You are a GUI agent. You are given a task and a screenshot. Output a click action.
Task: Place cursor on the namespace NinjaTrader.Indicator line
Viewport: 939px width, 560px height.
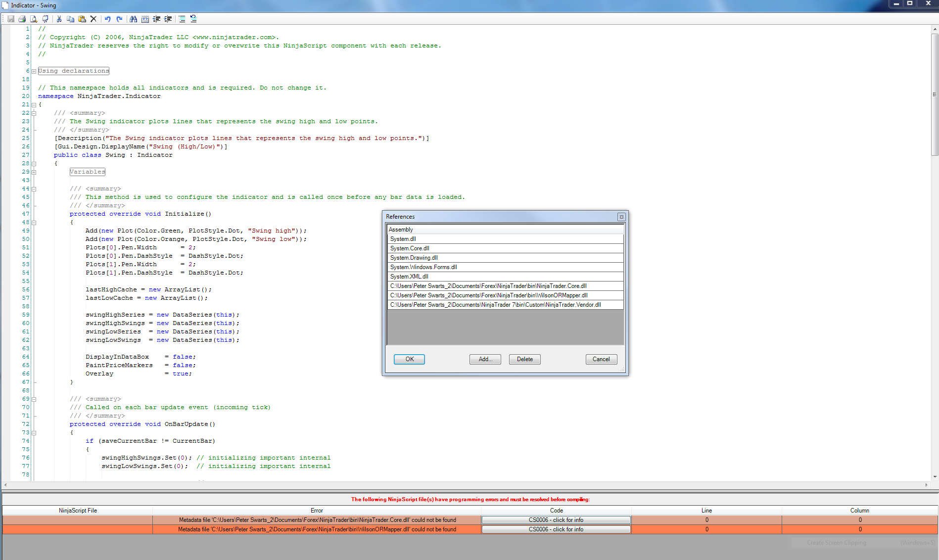99,96
